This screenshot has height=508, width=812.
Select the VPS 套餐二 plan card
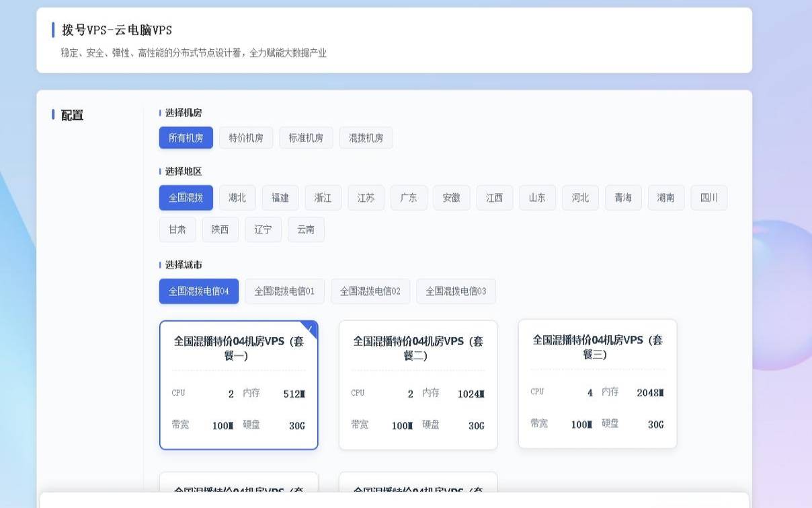click(417, 384)
